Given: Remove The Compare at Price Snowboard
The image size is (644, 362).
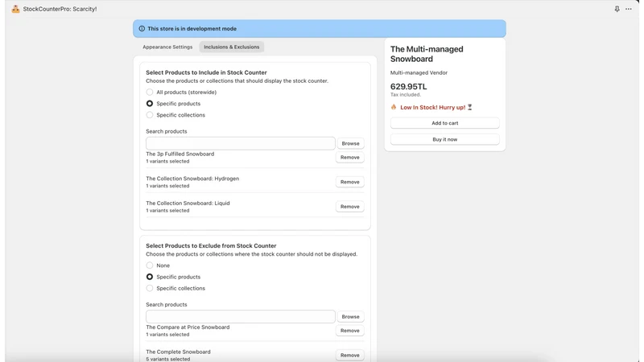Looking at the screenshot, I should (x=350, y=331).
